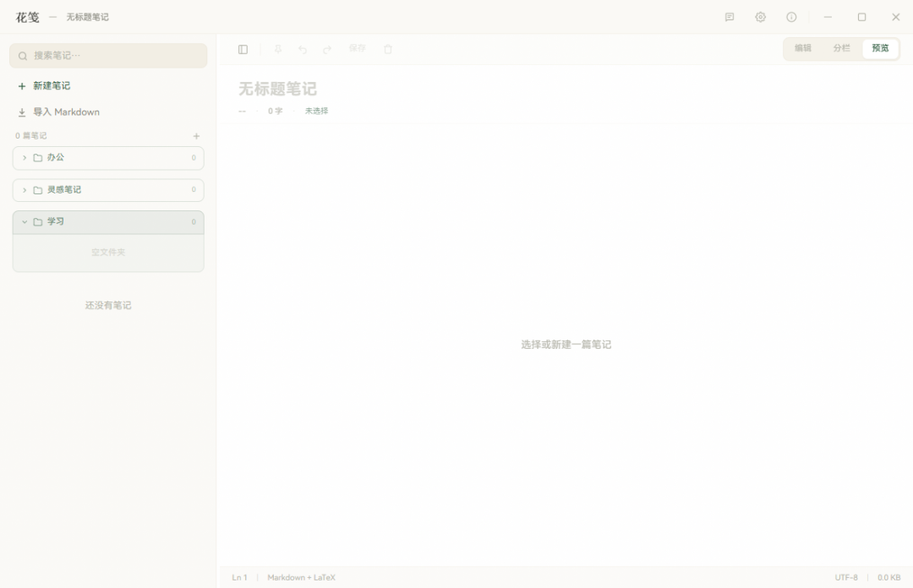913x588 pixels.
Task: Click the 0 字 word count
Action: click(x=276, y=112)
